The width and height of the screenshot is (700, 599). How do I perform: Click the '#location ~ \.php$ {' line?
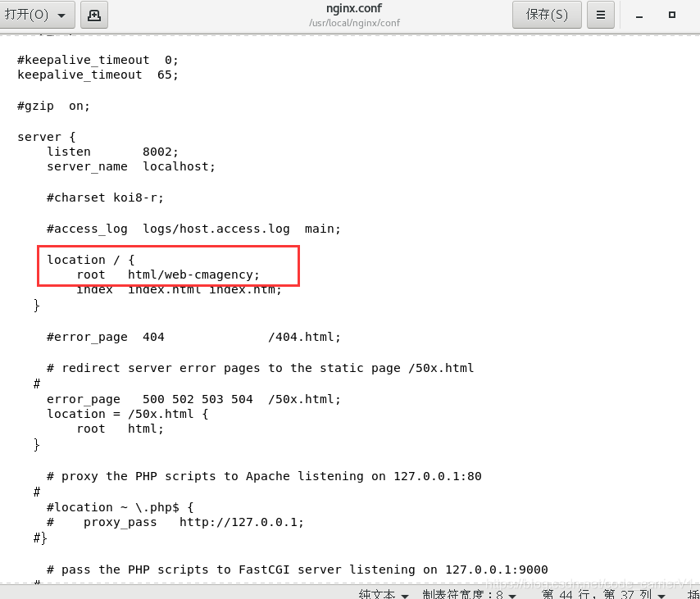pos(120,507)
